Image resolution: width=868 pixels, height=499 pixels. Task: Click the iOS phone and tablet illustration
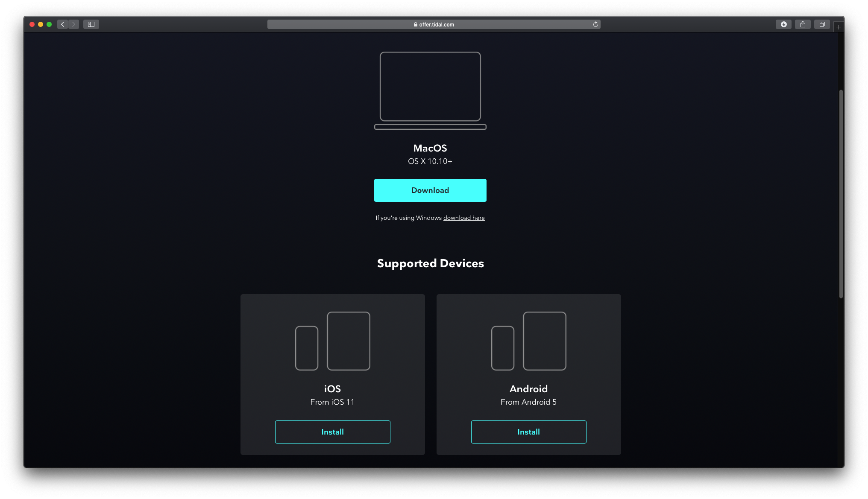[332, 341]
